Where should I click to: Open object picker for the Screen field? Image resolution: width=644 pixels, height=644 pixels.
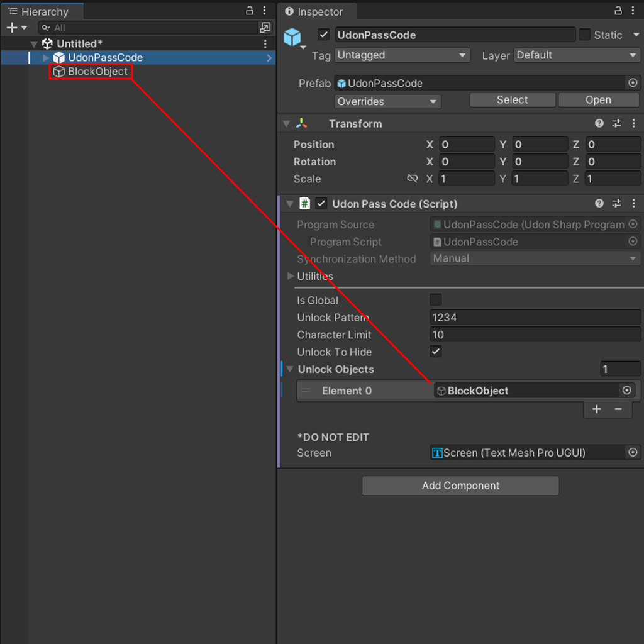coord(633,452)
